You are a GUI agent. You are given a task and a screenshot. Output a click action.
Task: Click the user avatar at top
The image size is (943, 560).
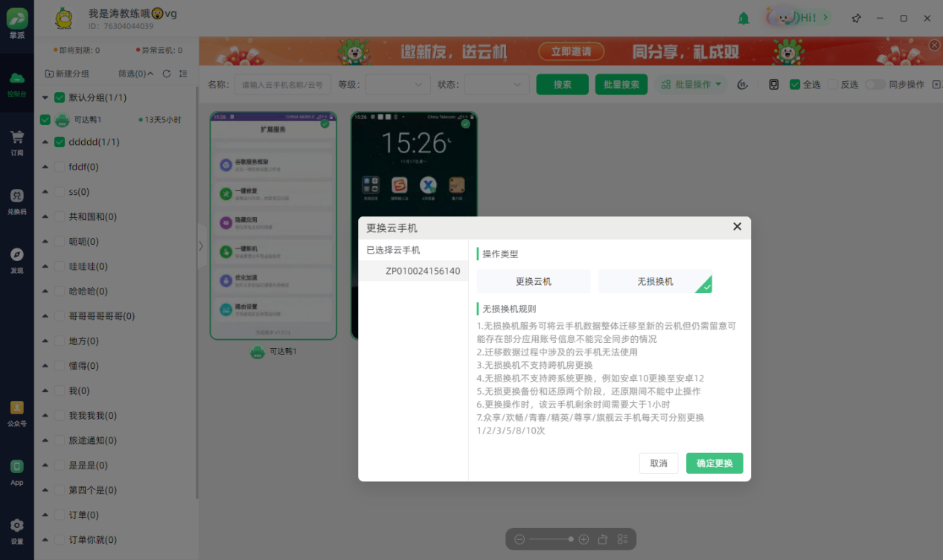click(64, 18)
